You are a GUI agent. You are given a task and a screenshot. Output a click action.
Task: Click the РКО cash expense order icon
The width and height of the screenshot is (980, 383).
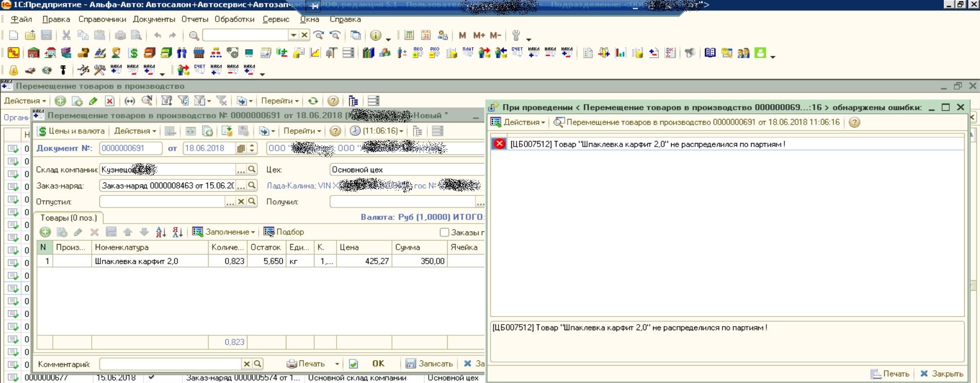tap(434, 53)
